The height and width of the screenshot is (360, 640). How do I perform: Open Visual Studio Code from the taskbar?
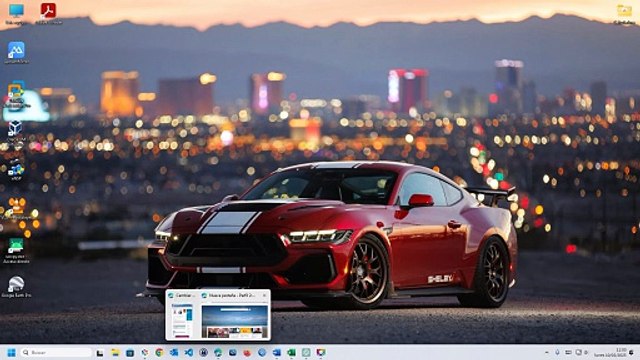click(189, 352)
